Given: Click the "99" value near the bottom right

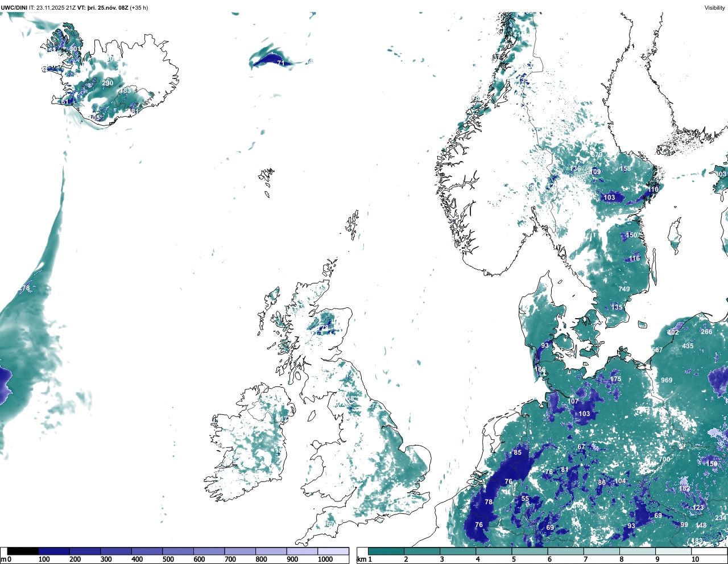Looking at the screenshot, I should (x=684, y=525).
